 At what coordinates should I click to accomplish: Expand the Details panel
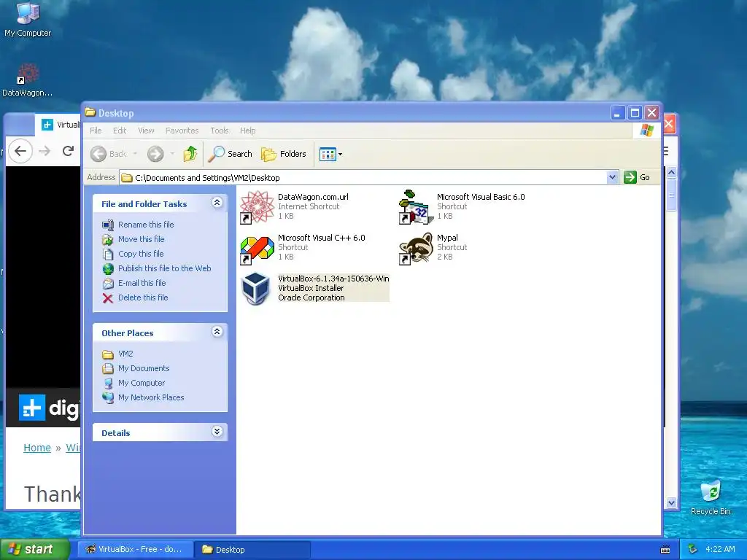(x=217, y=432)
